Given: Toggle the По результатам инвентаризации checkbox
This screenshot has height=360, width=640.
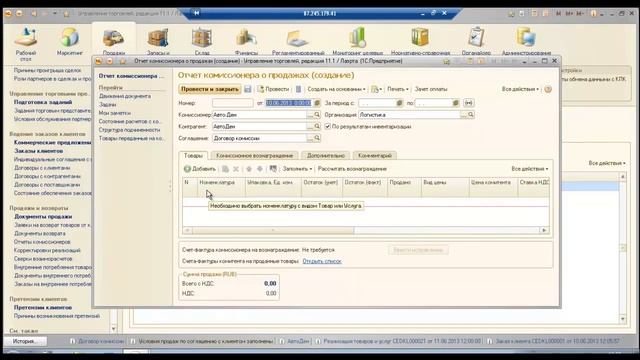Looking at the screenshot, I should pos(328,127).
